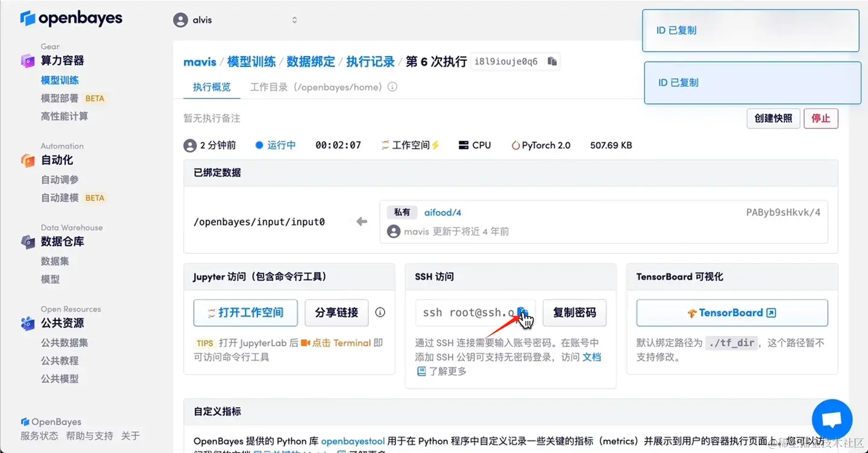Viewport: 868px width, 453px height.
Task: Click the TensorBoard button
Action: point(732,313)
